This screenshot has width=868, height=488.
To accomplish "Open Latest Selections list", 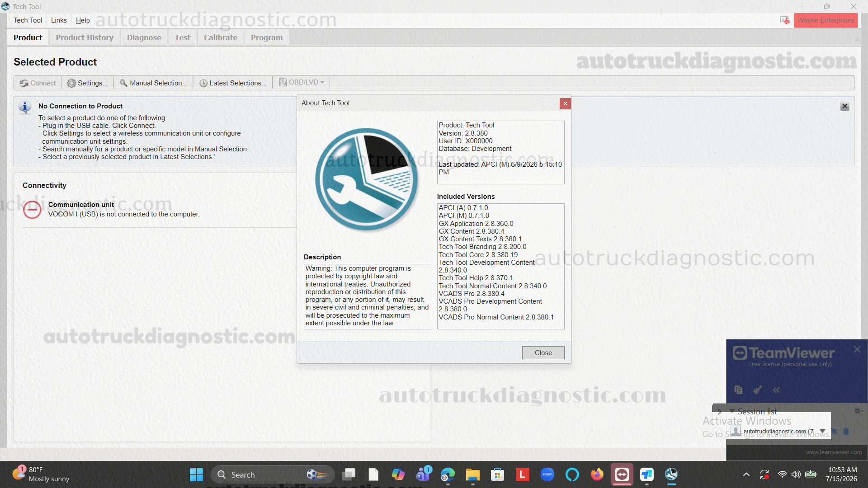I will pyautogui.click(x=233, y=83).
